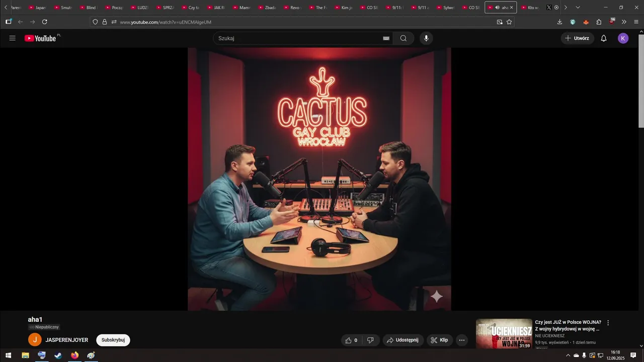Open the browser extensions puzzle icon
Viewport: 644px width, 362px height.
click(x=599, y=22)
